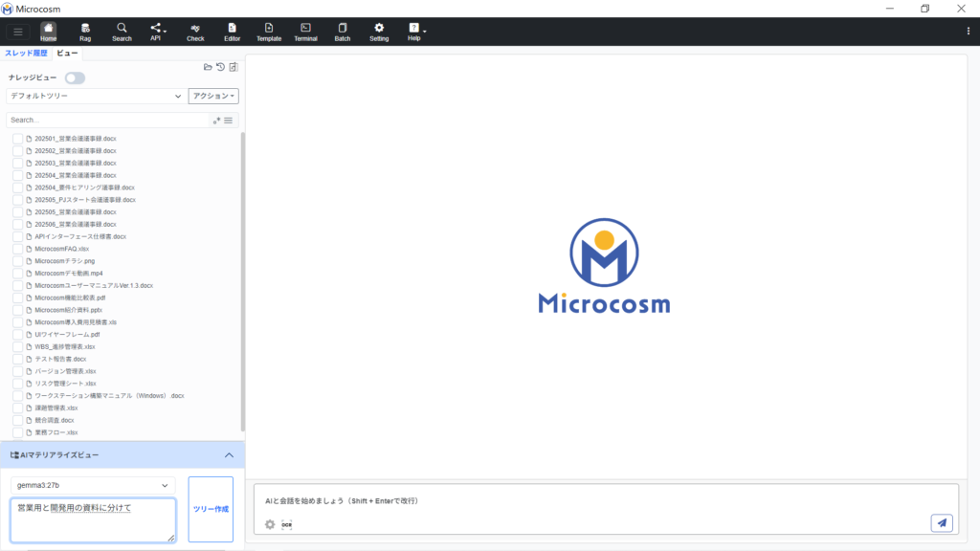
Task: Click the open folder icon above the tree
Action: tap(208, 67)
